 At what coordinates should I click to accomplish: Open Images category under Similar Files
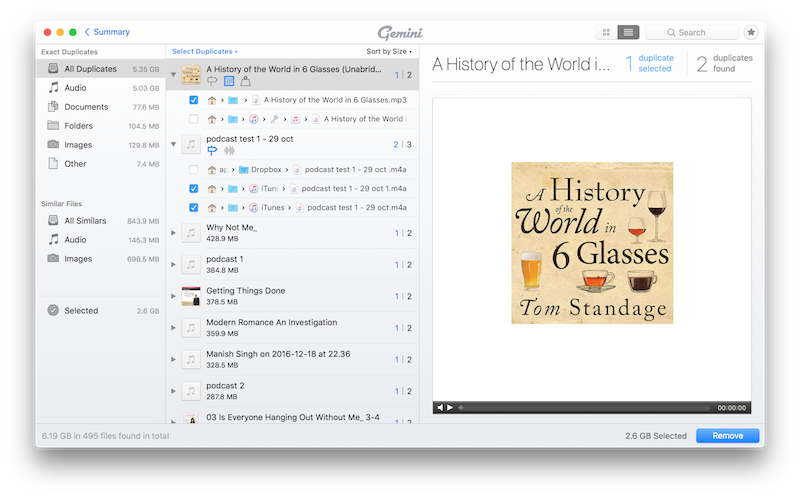(78, 258)
